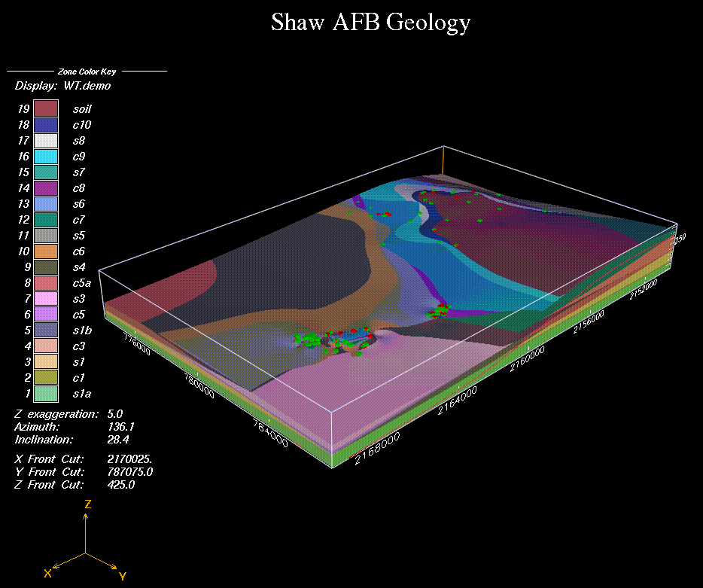Image resolution: width=703 pixels, height=588 pixels.
Task: Click the Z label on axis triad
Action: [x=88, y=504]
